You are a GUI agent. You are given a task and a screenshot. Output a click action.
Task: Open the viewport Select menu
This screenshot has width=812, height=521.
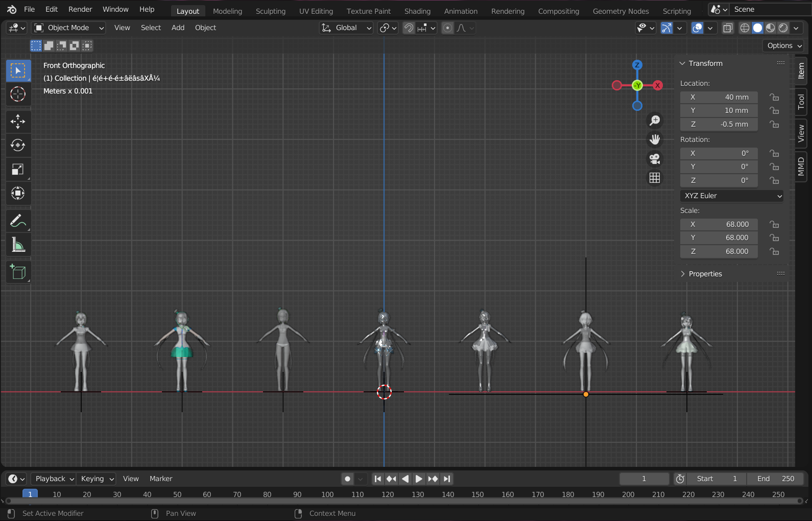click(x=151, y=28)
